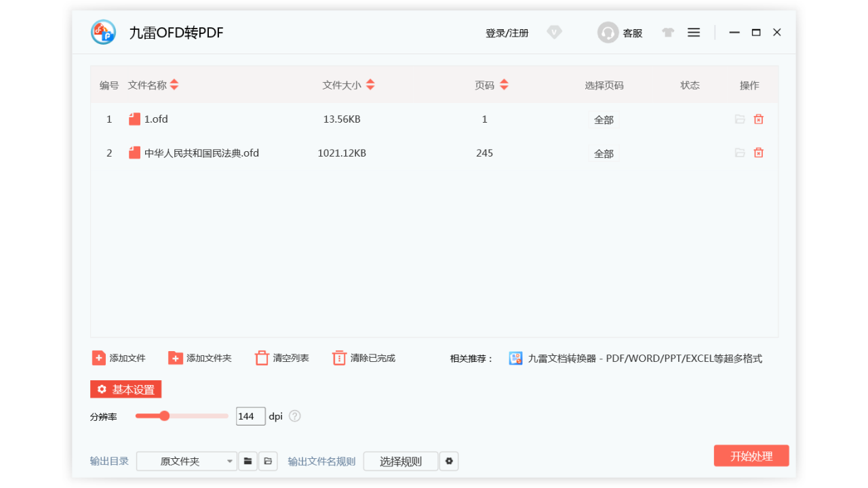868x488 pixels.
Task: Click the t-shirt skin/theme icon
Action: coord(667,32)
